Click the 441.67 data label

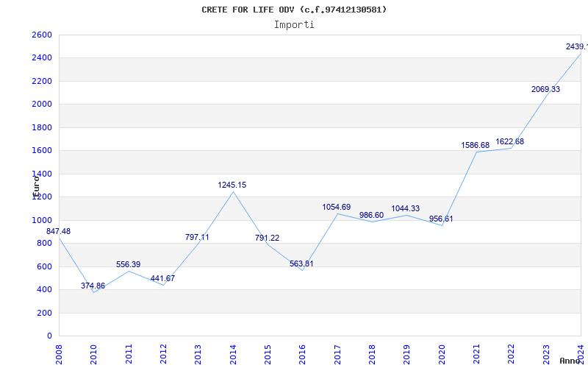pyautogui.click(x=162, y=279)
